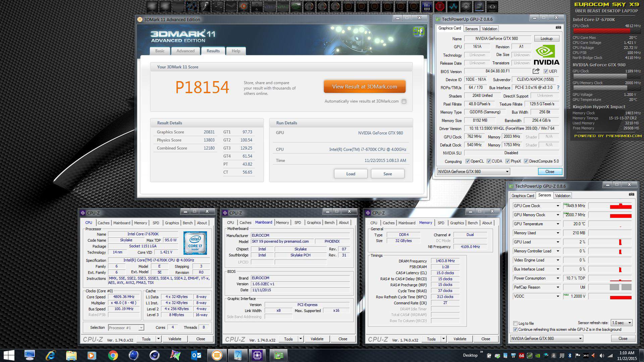Toggle the CUDA checkbox

pyautogui.click(x=489, y=161)
